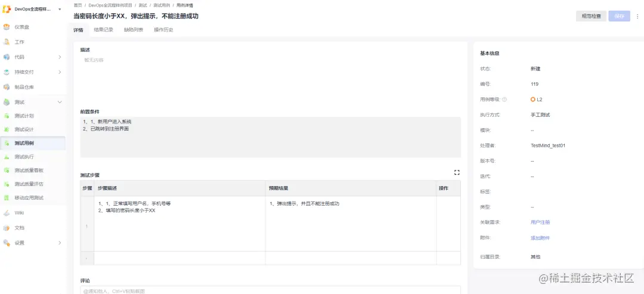This screenshot has height=294, width=644.
Task: Click the 保存 button
Action: [x=620, y=17]
